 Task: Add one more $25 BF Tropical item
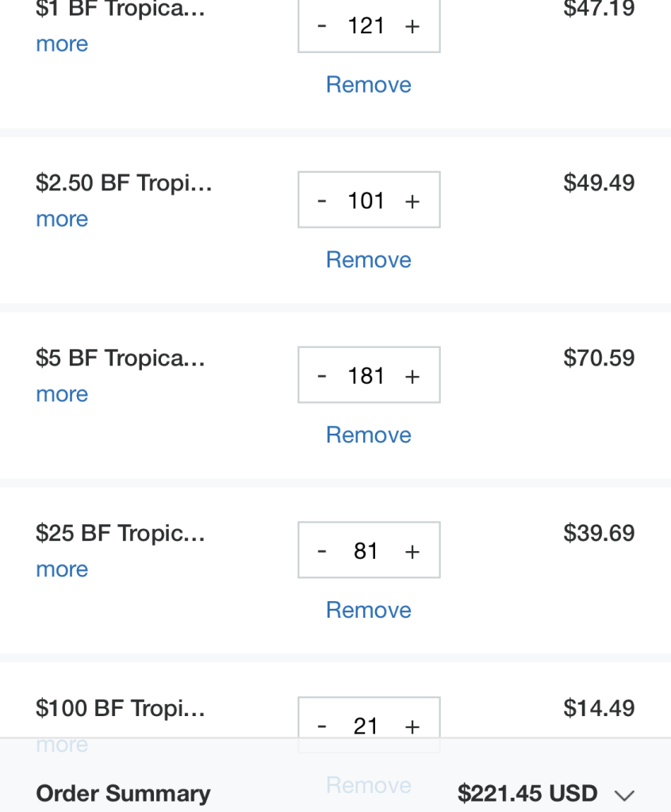[x=412, y=551]
